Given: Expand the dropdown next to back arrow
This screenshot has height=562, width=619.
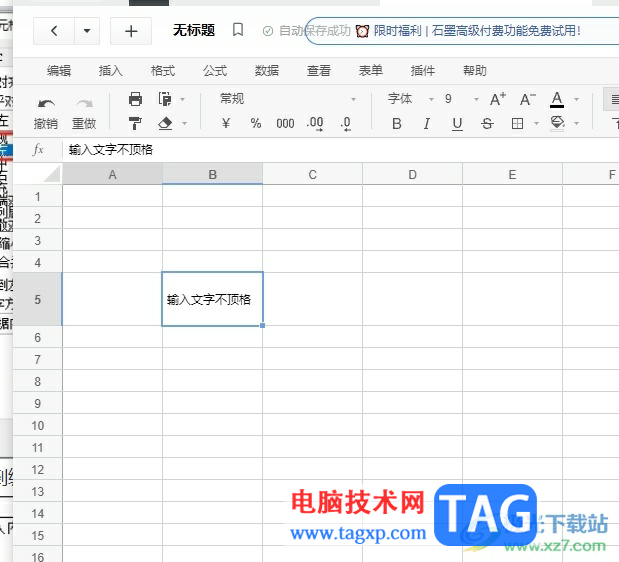Looking at the screenshot, I should pyautogui.click(x=87, y=30).
